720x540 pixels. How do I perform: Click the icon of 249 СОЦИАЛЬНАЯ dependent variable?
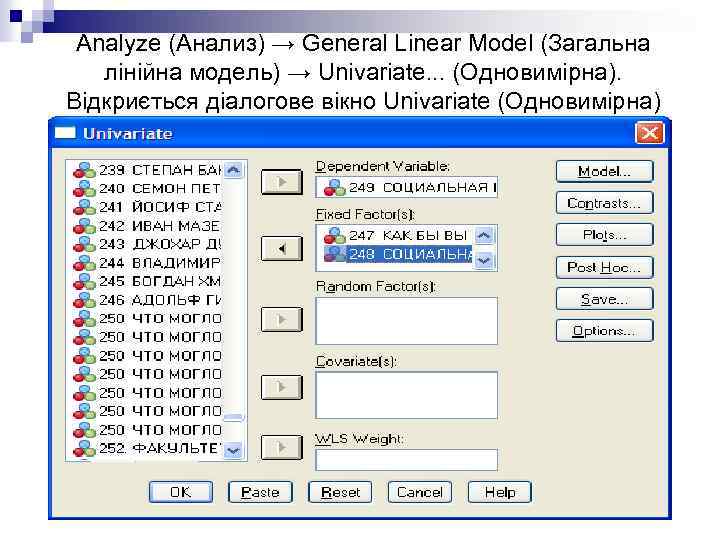pos(334,187)
